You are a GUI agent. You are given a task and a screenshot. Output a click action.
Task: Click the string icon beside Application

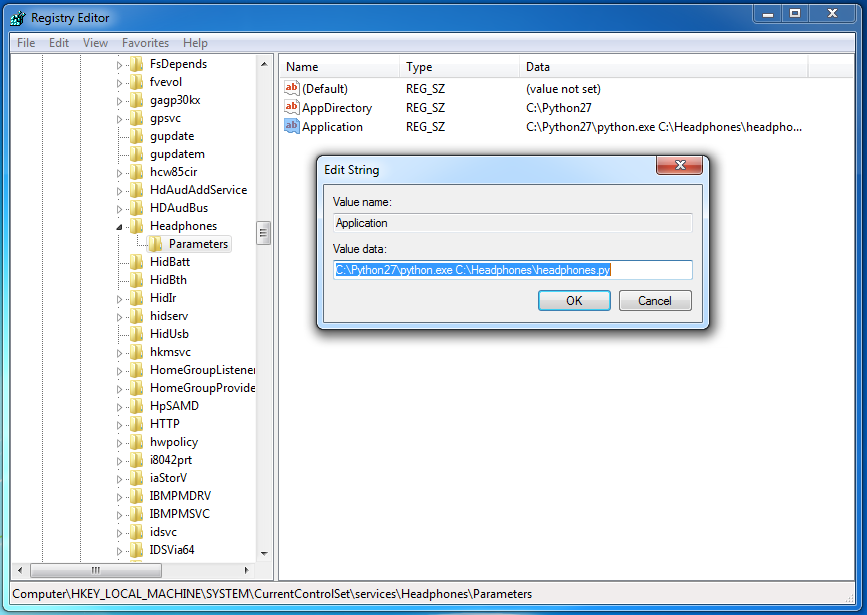click(x=291, y=126)
